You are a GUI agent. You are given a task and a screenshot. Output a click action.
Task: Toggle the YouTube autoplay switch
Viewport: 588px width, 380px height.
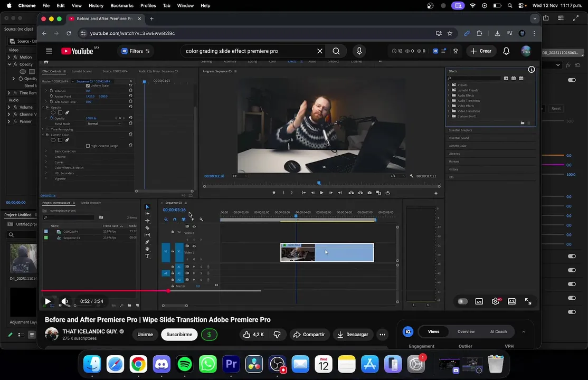click(462, 301)
